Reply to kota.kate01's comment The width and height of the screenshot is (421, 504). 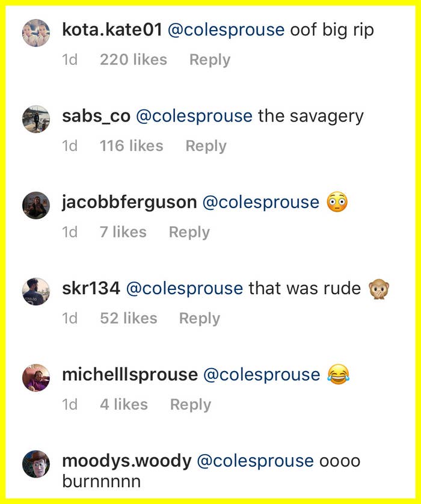210,60
